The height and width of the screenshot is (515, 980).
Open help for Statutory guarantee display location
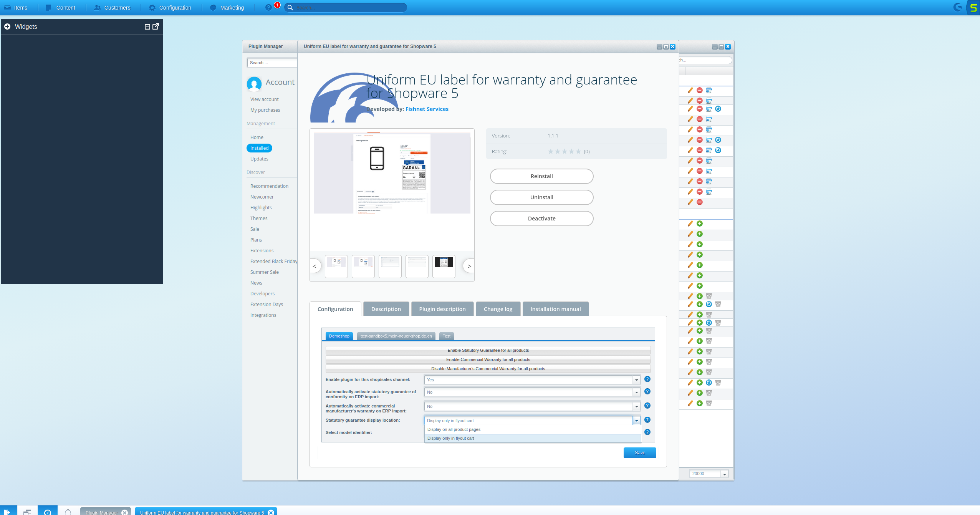click(x=647, y=420)
